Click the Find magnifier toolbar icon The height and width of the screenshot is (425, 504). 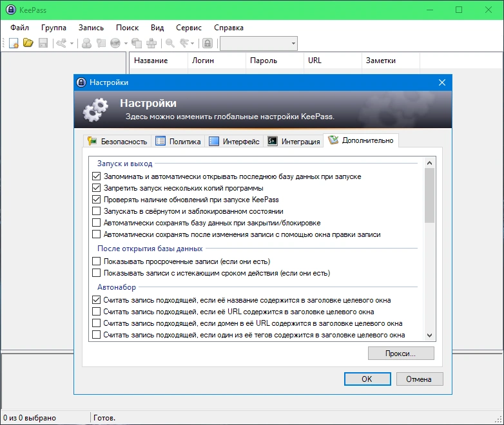click(x=170, y=43)
